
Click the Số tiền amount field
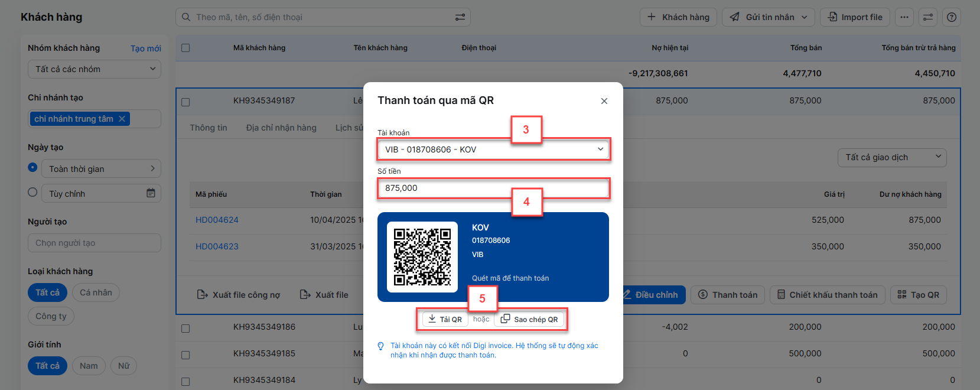(x=493, y=188)
